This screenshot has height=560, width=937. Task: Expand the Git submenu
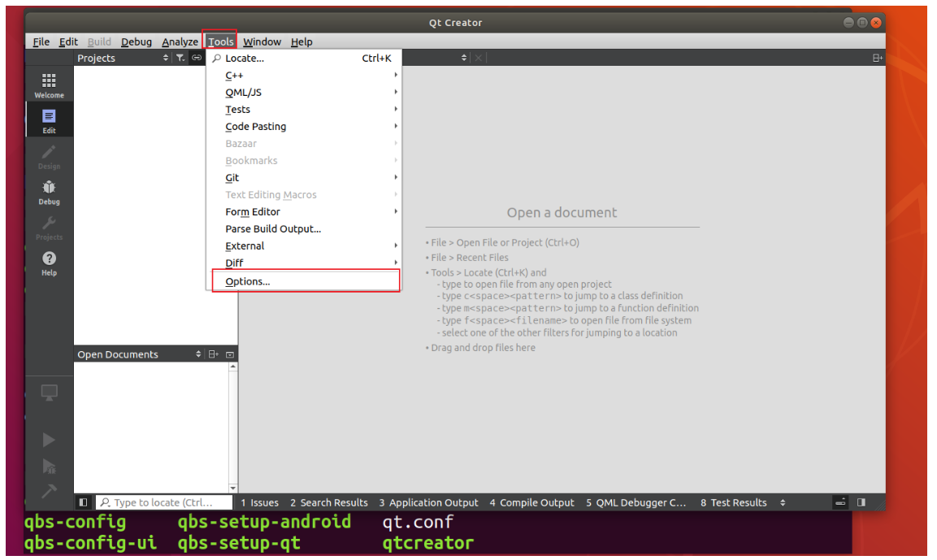[x=304, y=177]
